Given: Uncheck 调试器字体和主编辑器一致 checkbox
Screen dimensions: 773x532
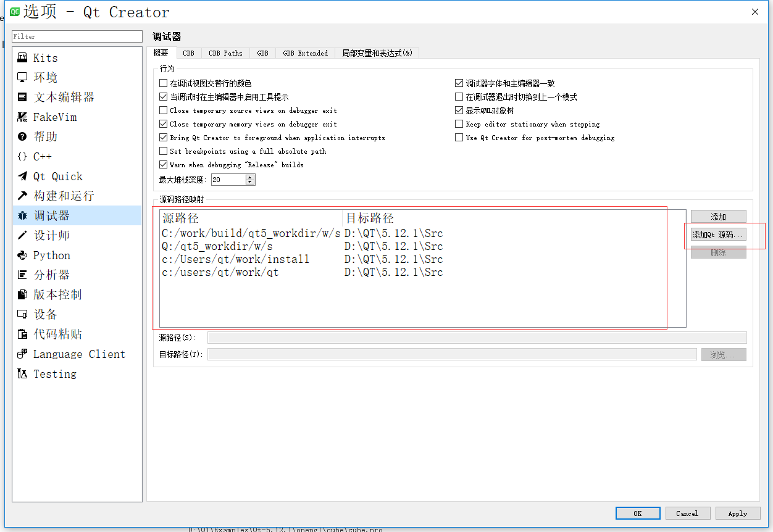Looking at the screenshot, I should click(x=459, y=83).
